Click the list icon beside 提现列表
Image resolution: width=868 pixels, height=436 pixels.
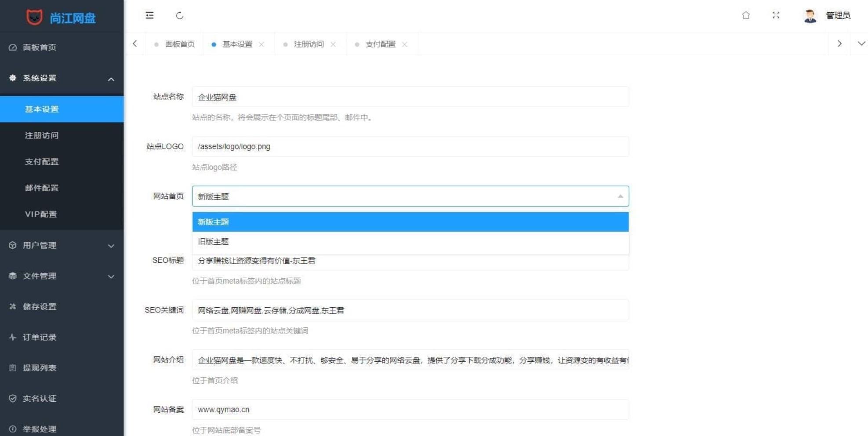click(13, 368)
